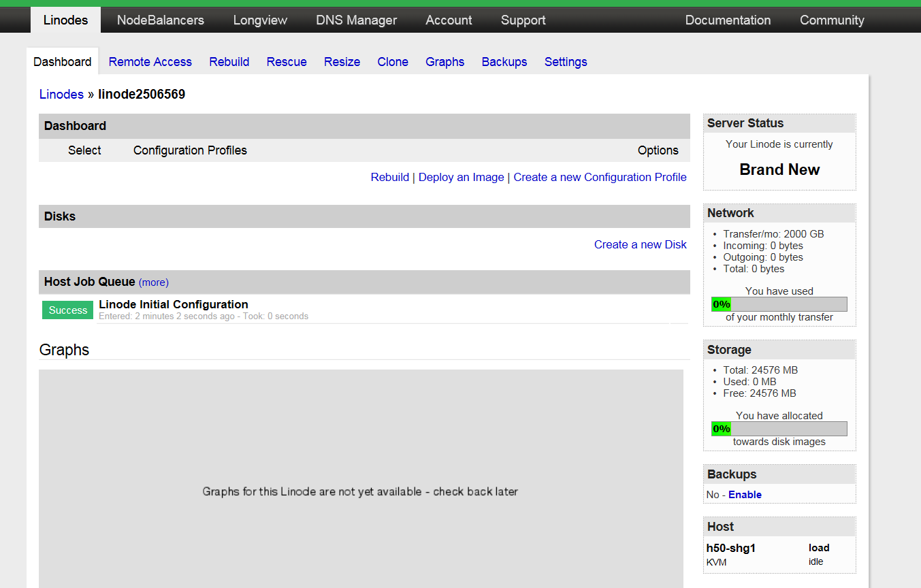The image size is (921, 588).
Task: Click the Linode Initial Configuration job title
Action: tap(174, 304)
